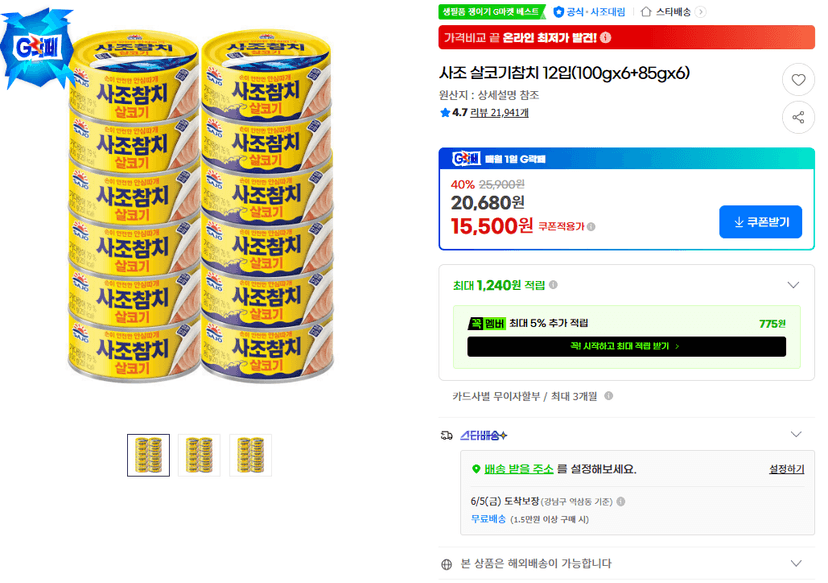Click info icon next to 카드사별 무이자할부
Screen dimensions: 828x583
(x=608, y=396)
